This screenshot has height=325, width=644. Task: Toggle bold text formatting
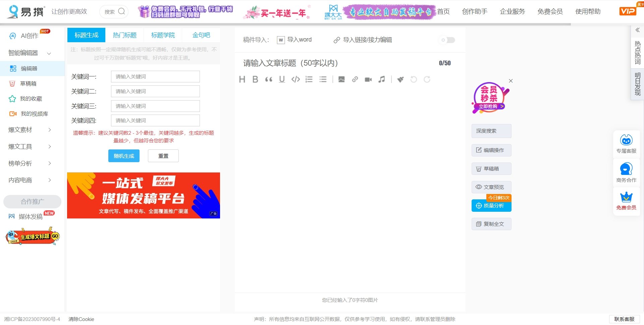[255, 79]
